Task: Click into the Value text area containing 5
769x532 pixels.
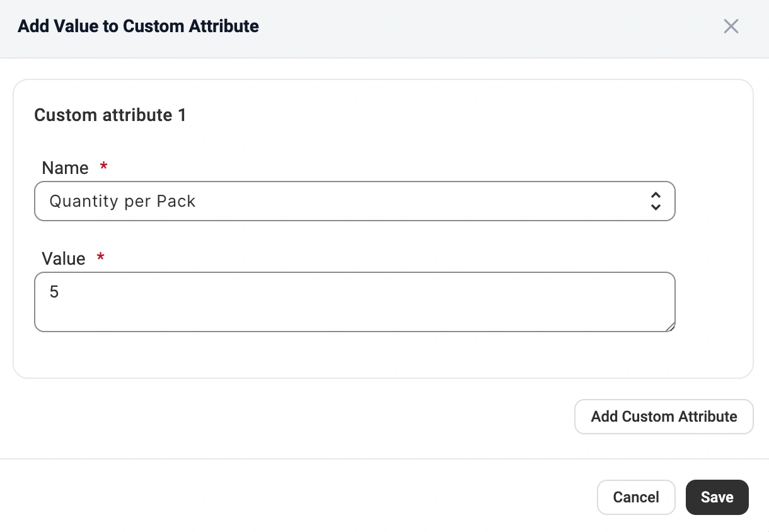Action: [x=355, y=302]
